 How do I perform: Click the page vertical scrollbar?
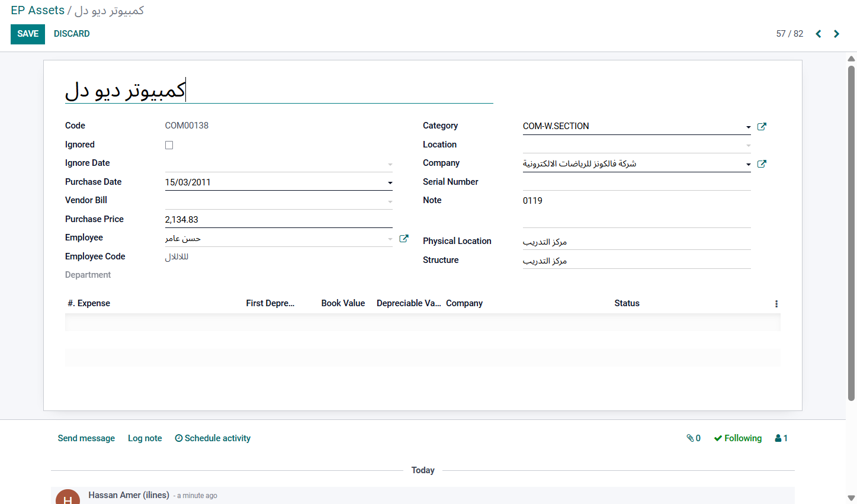851,231
